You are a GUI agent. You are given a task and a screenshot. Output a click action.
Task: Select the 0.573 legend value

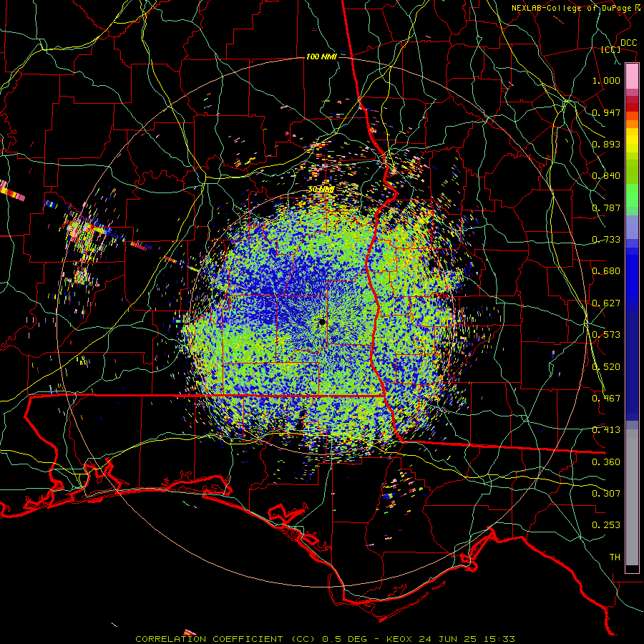coord(606,335)
